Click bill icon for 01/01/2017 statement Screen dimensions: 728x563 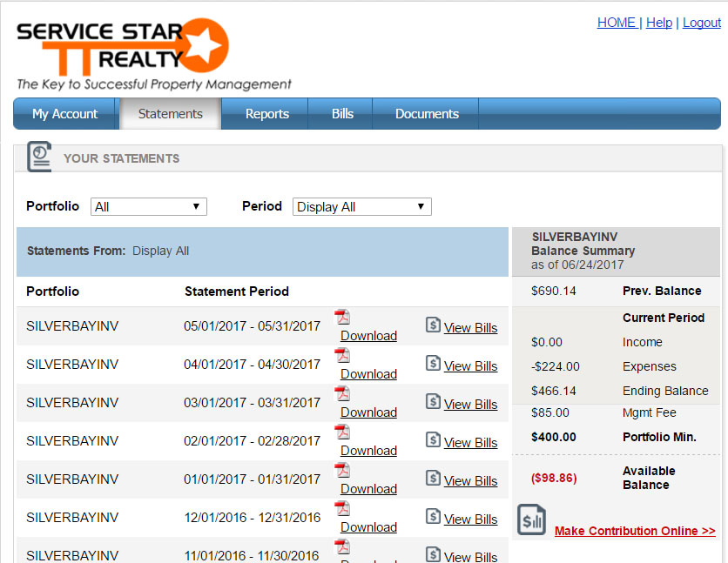[433, 478]
